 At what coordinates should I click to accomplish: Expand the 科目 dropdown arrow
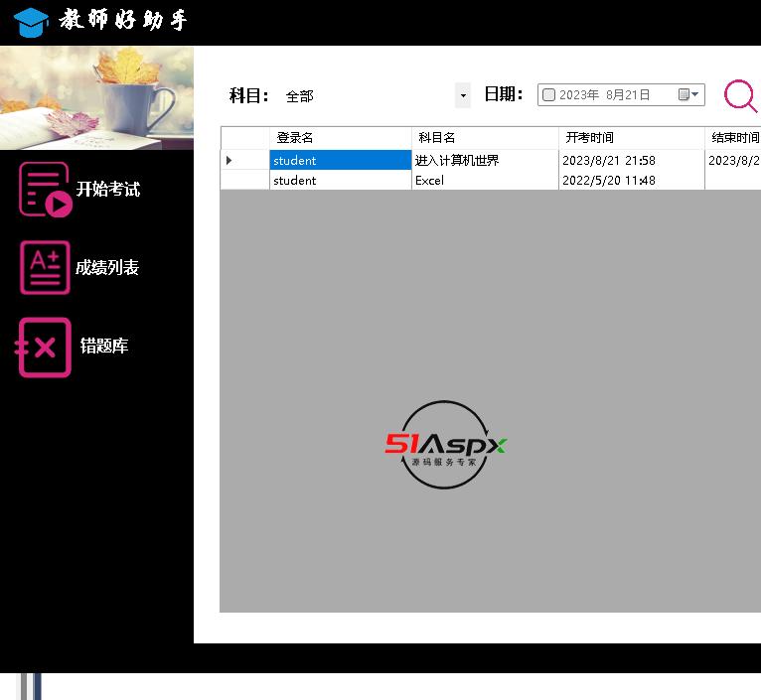[x=463, y=95]
